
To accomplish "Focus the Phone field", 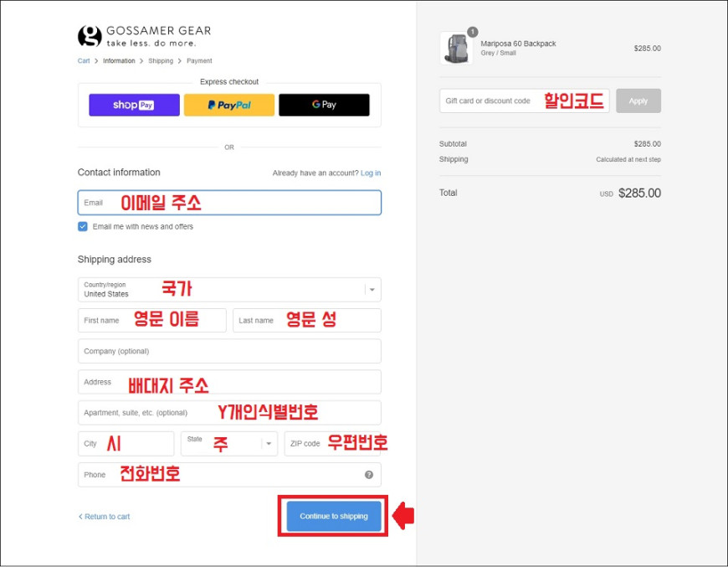I will point(229,475).
